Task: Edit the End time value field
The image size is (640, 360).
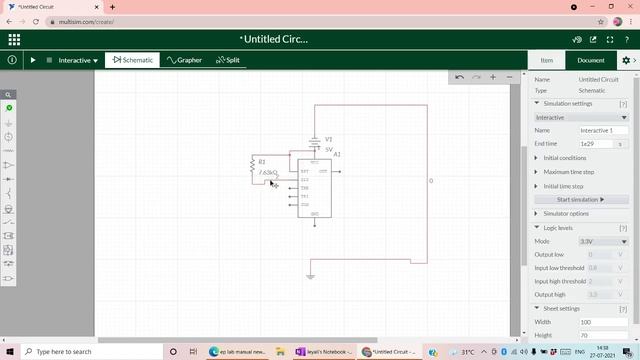Action: click(x=596, y=144)
